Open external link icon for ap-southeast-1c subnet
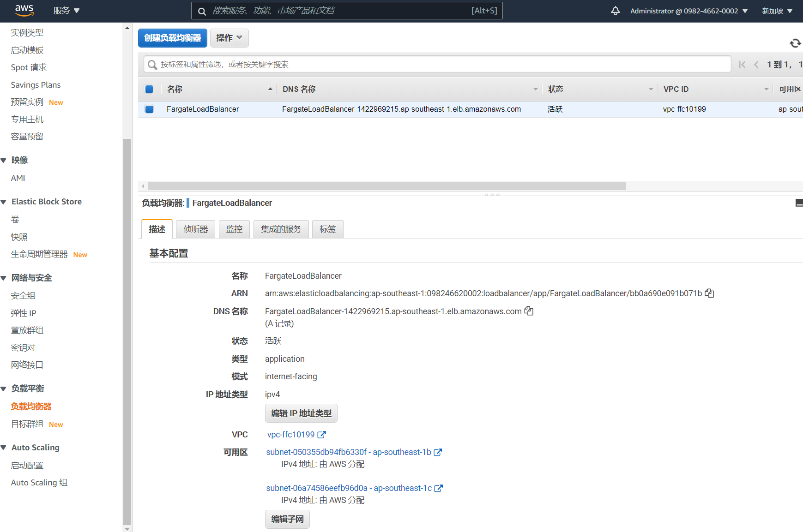Viewport: 803px width, 532px height. [x=439, y=488]
